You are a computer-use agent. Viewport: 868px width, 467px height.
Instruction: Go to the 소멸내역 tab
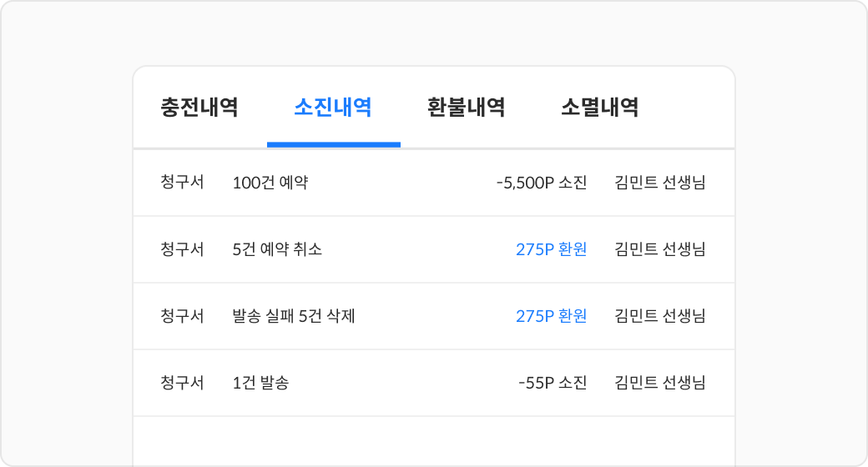coord(600,108)
